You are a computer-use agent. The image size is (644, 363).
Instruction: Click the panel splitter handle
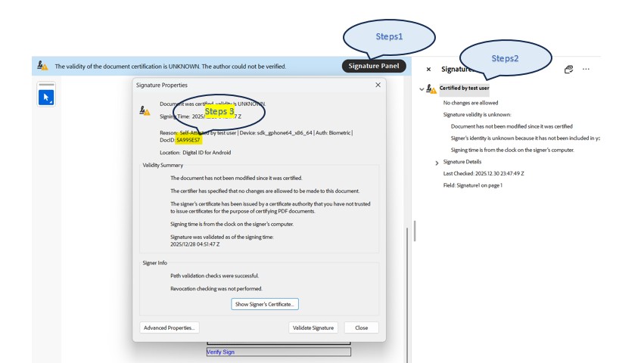pyautogui.click(x=415, y=231)
